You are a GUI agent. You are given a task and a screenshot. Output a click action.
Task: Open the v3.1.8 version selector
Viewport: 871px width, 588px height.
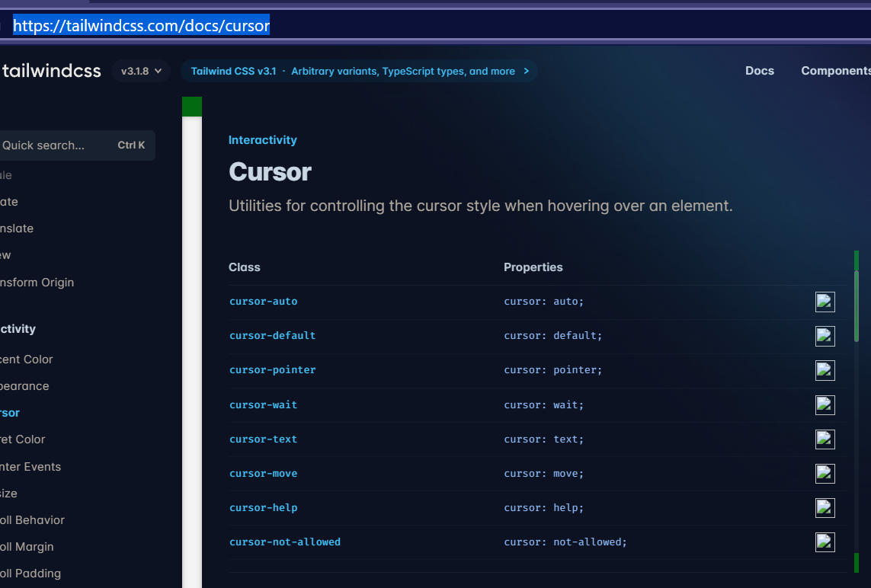pyautogui.click(x=140, y=70)
